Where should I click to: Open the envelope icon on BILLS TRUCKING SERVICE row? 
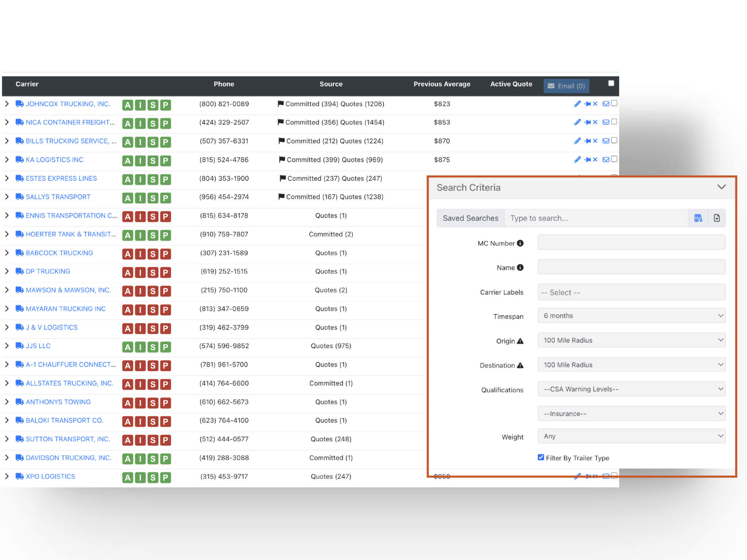point(605,141)
